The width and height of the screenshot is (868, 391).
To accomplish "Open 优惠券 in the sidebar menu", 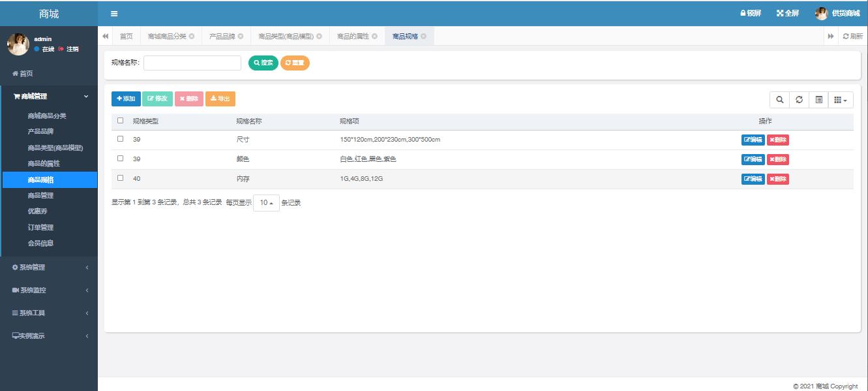I will tap(38, 211).
